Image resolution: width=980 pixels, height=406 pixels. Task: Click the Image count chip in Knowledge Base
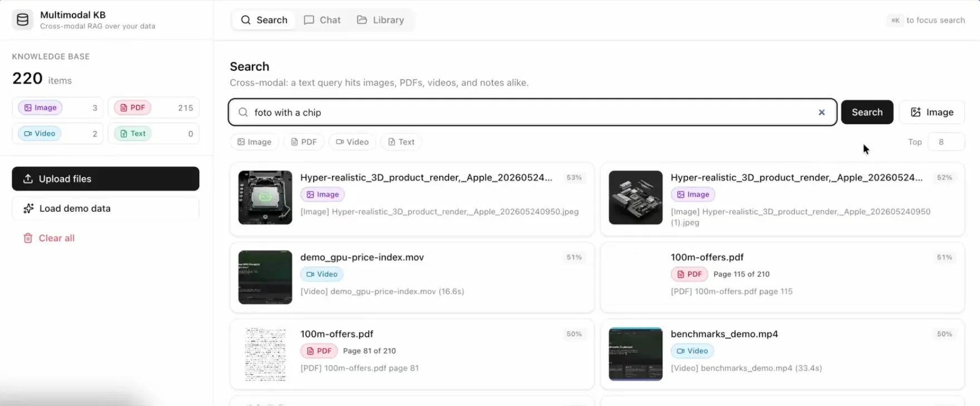pos(57,108)
